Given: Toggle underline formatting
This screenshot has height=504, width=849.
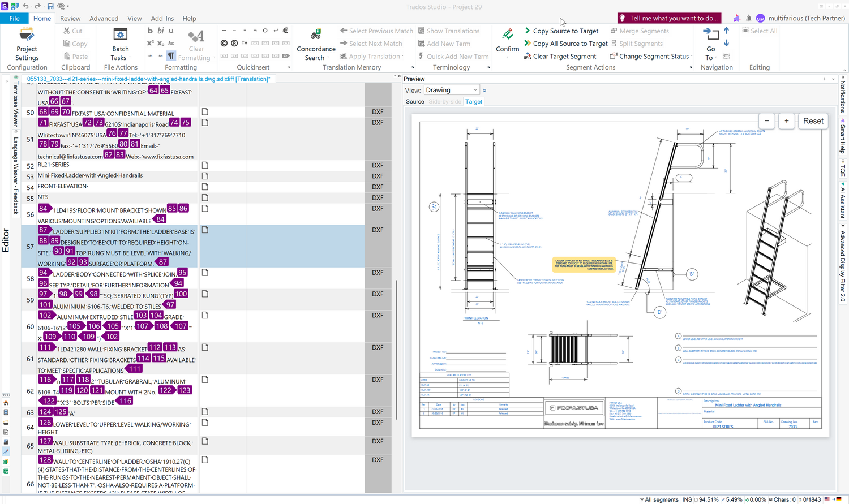Looking at the screenshot, I should (171, 31).
